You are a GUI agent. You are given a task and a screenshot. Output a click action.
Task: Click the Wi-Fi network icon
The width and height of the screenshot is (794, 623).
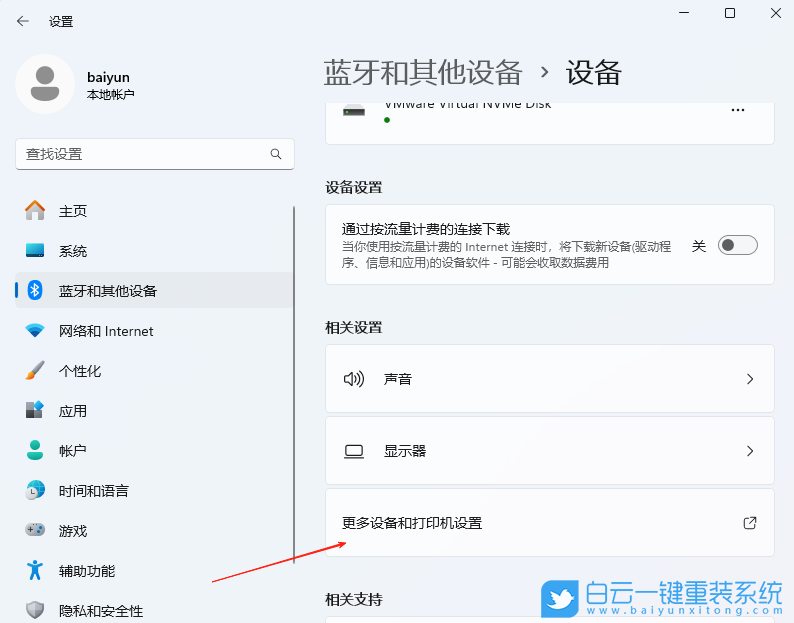tap(35, 330)
